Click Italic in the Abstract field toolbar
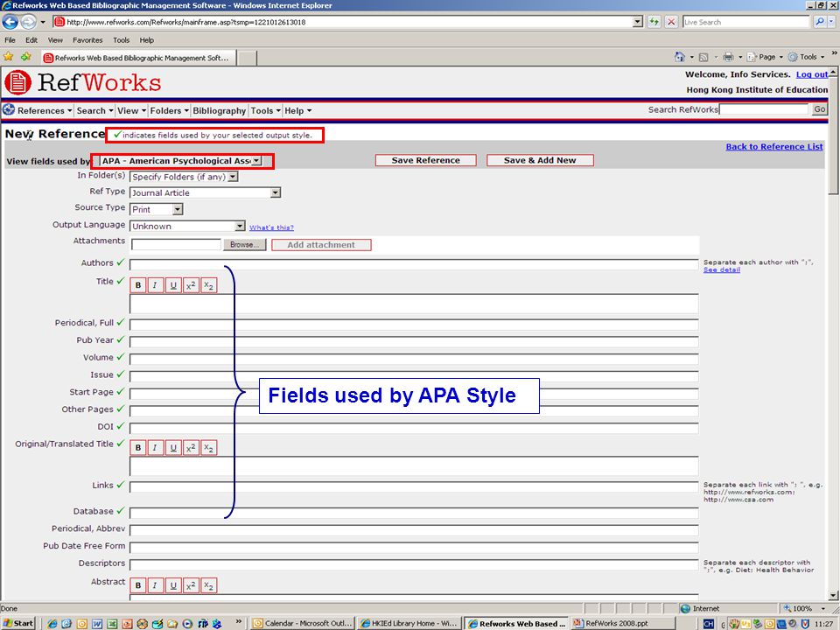The height and width of the screenshot is (630, 840). (x=156, y=585)
